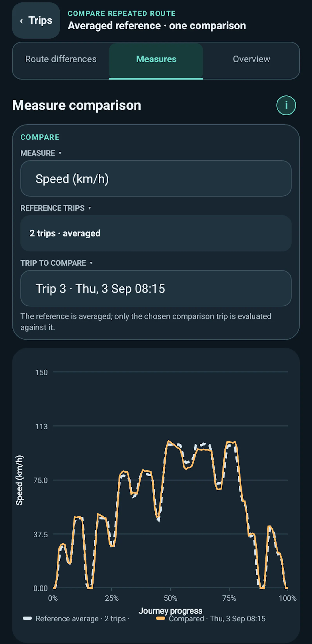Click the info icon beside Measure comparison

pyautogui.click(x=286, y=105)
